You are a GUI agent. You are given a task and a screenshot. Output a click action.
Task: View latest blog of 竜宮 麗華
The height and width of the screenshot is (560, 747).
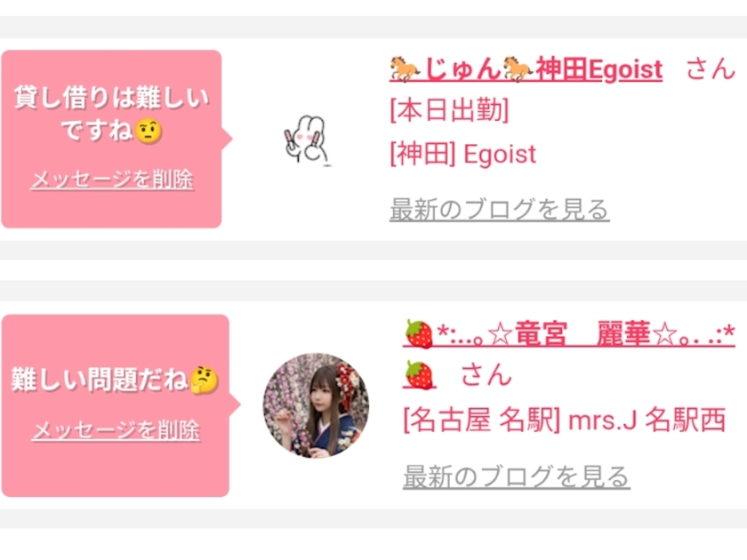pyautogui.click(x=517, y=476)
